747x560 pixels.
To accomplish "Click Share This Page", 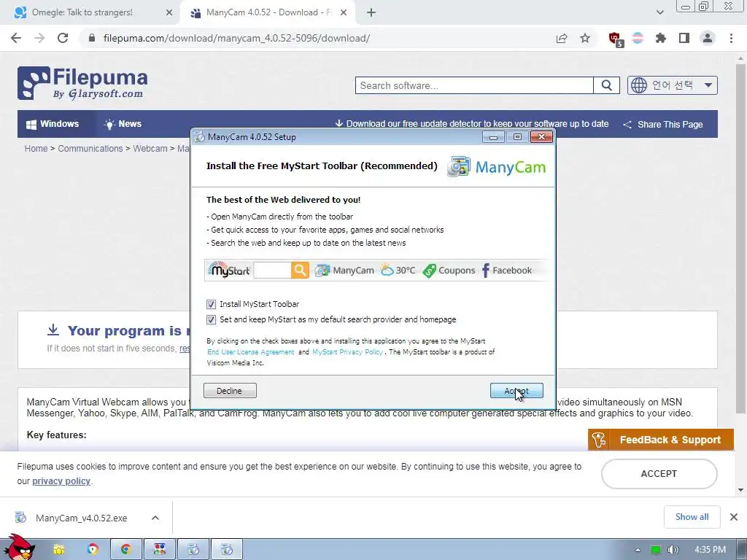I will click(663, 124).
